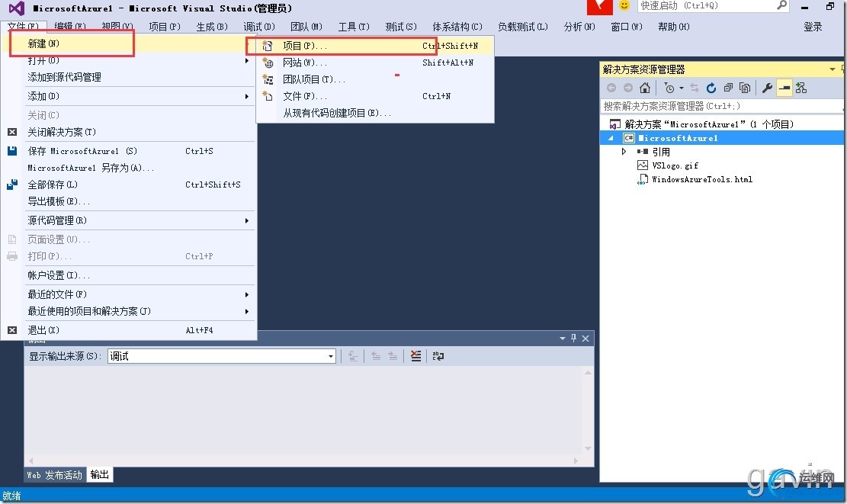Open the 体系结构(C) menu
This screenshot has height=504, width=847.
[457, 27]
